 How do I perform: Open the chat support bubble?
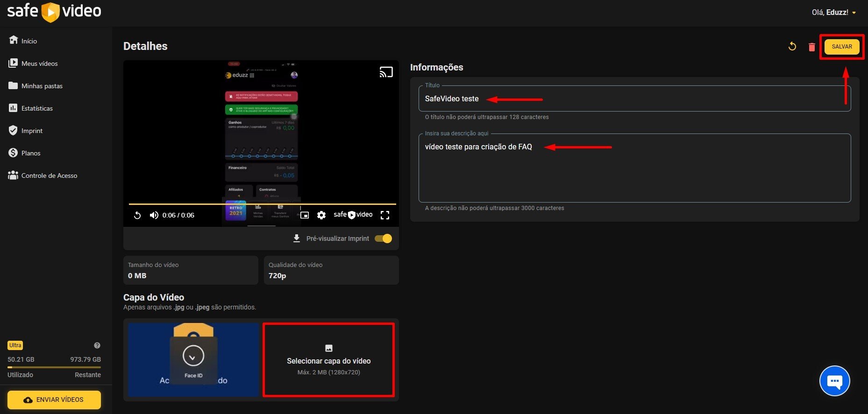pyautogui.click(x=834, y=381)
